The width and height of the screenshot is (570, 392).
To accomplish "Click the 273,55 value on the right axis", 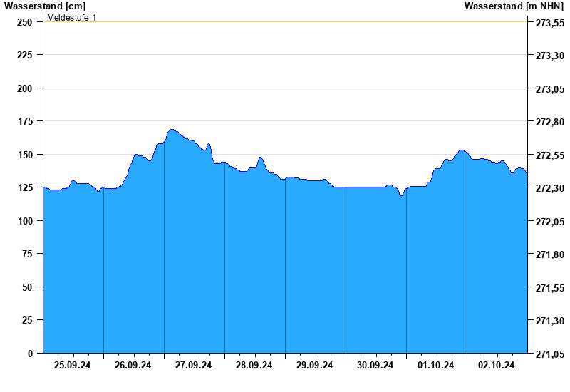I will tap(549, 23).
